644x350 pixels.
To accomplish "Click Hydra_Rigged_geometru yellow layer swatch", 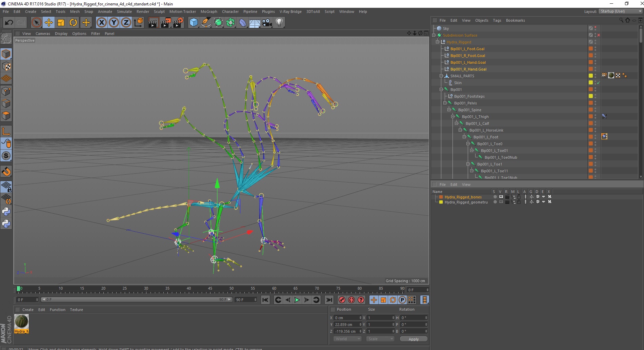I will [441, 202].
